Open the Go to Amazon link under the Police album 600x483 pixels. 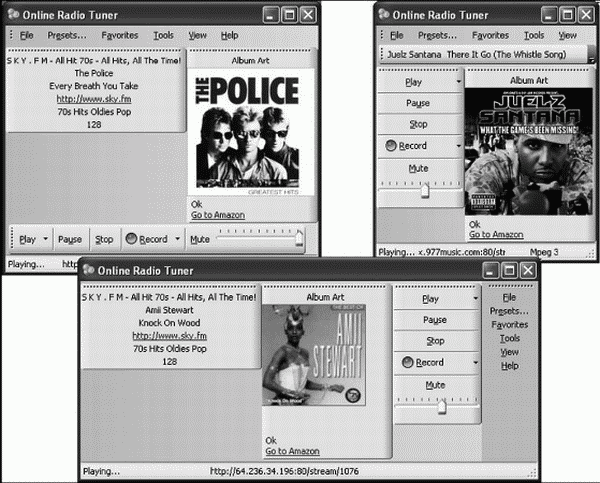point(218,215)
